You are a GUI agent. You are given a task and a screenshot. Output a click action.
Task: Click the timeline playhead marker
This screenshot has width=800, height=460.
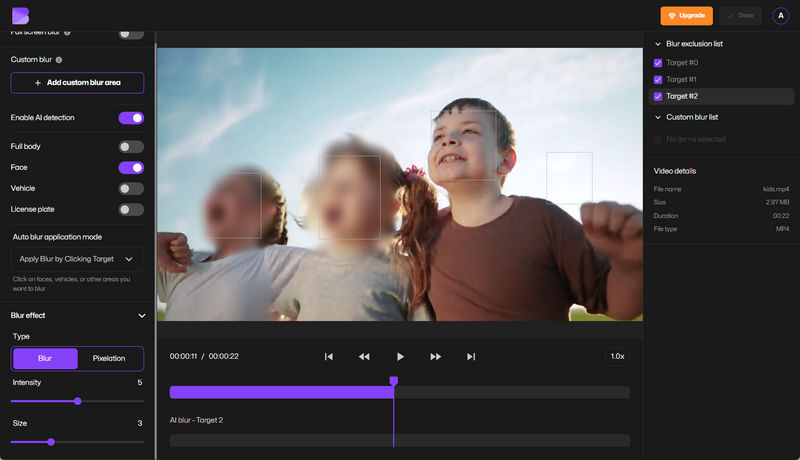tap(393, 380)
